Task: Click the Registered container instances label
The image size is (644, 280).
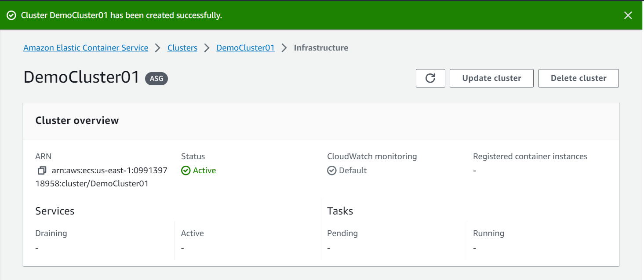Action: point(530,156)
